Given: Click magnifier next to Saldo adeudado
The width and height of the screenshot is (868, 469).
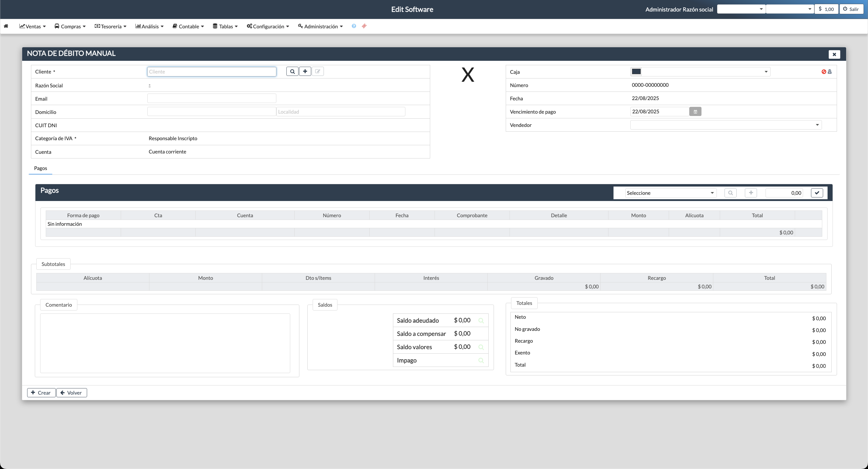Looking at the screenshot, I should pyautogui.click(x=481, y=321).
